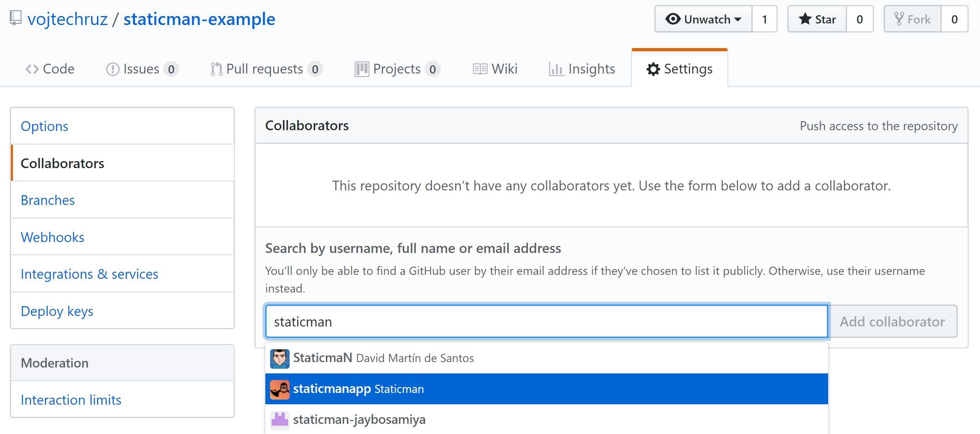
Task: Open the Unwatch dropdown menu
Action: tap(703, 19)
